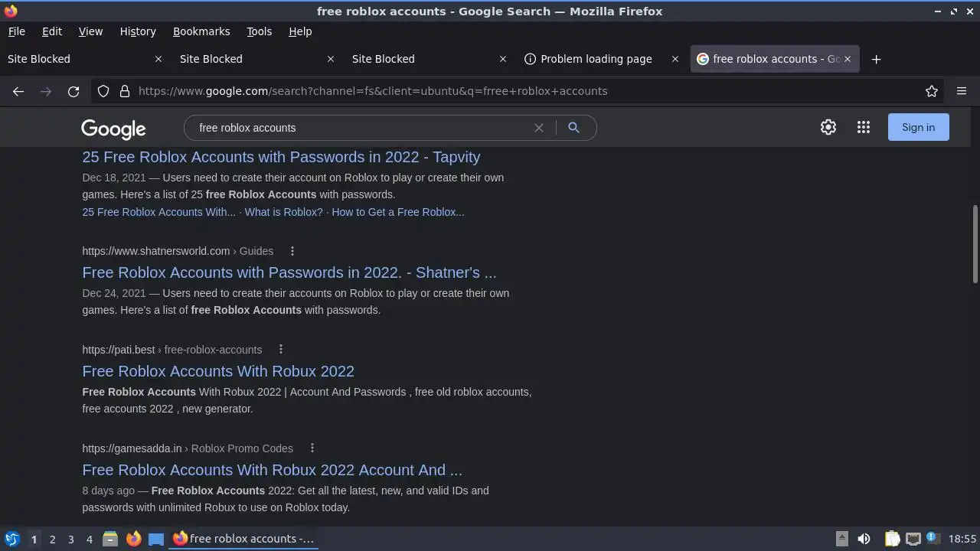
Task: Close the free roblox accounts tab
Action: click(848, 59)
